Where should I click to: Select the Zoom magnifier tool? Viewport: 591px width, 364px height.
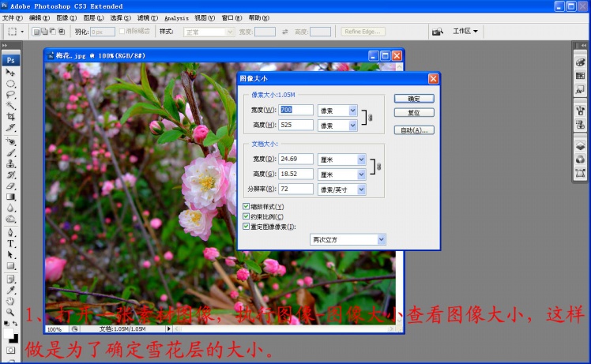pos(11,312)
